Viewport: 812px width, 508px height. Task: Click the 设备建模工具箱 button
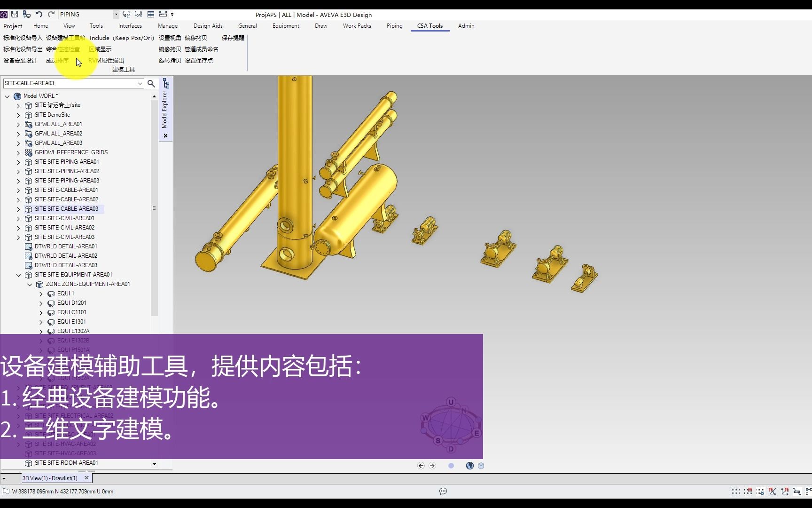tap(65, 38)
